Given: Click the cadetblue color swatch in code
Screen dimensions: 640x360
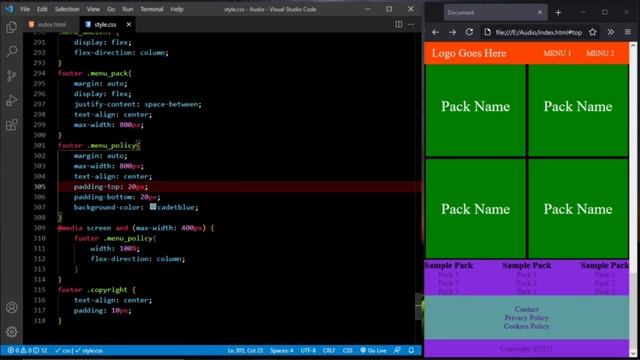Looking at the screenshot, I should click(153, 207).
